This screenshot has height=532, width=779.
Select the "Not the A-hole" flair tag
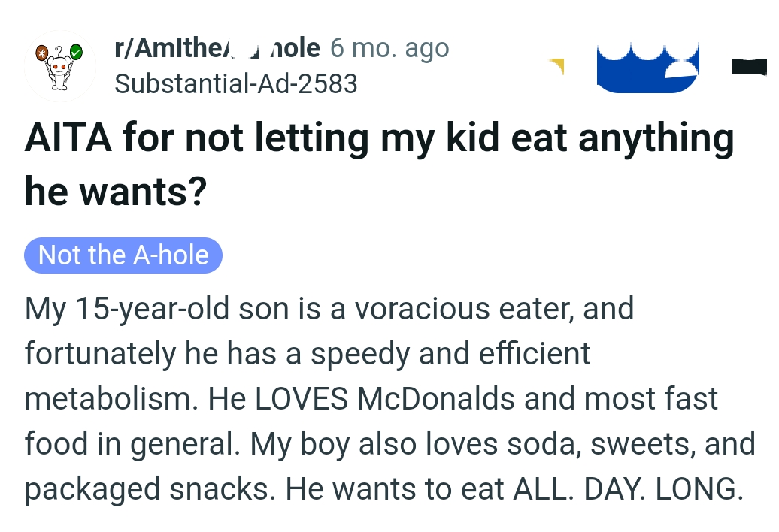coord(123,255)
